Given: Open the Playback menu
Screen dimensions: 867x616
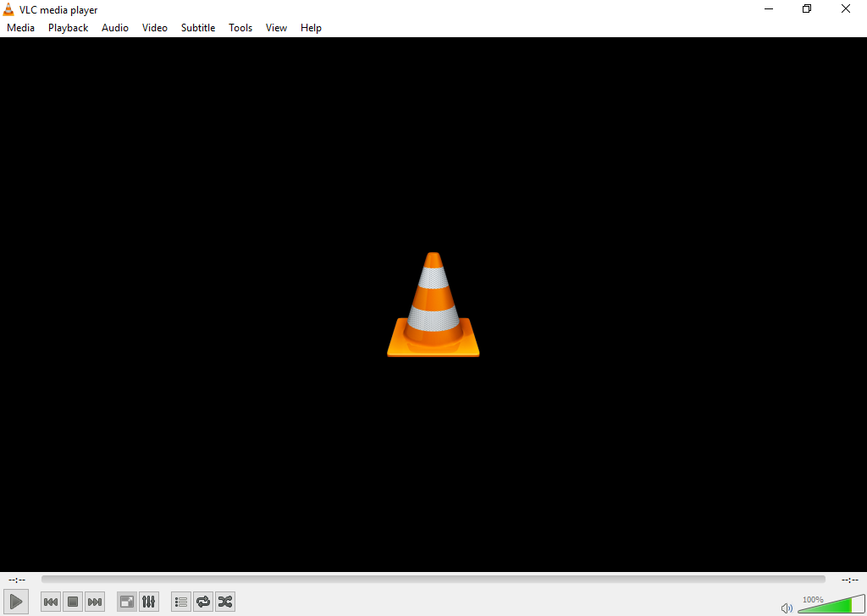Looking at the screenshot, I should (68, 28).
